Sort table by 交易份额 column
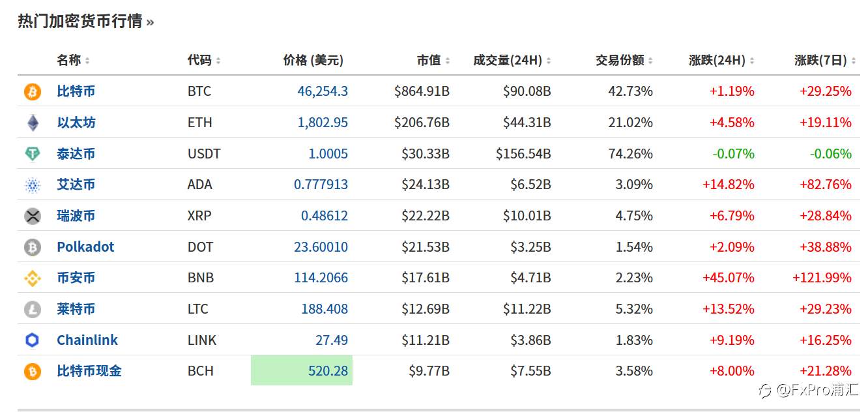Screen dimensions: 868x416 coord(624,60)
